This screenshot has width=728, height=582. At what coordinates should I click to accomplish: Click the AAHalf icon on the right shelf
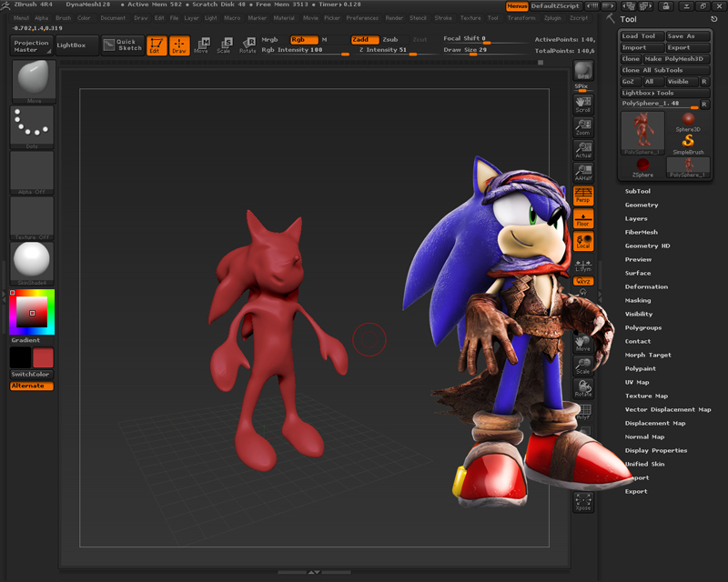point(583,173)
